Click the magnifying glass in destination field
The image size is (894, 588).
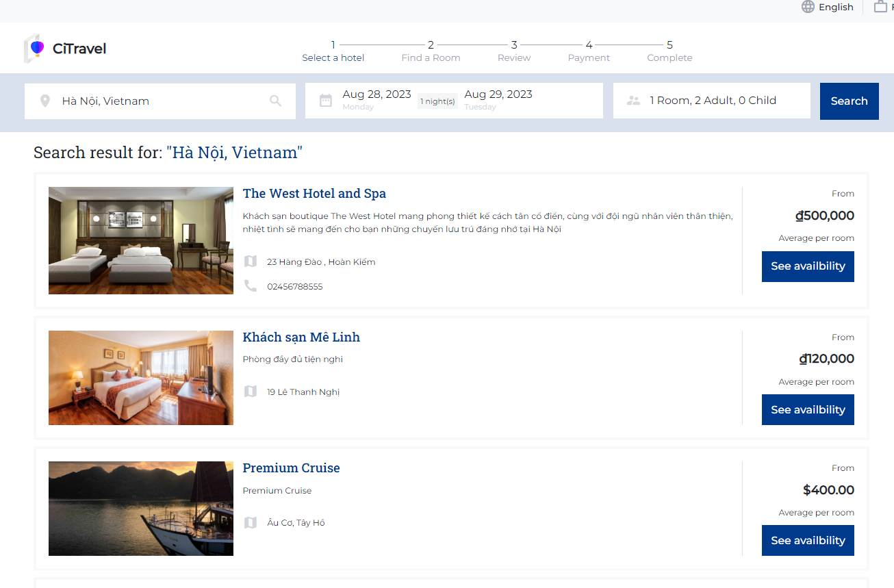[x=275, y=101]
